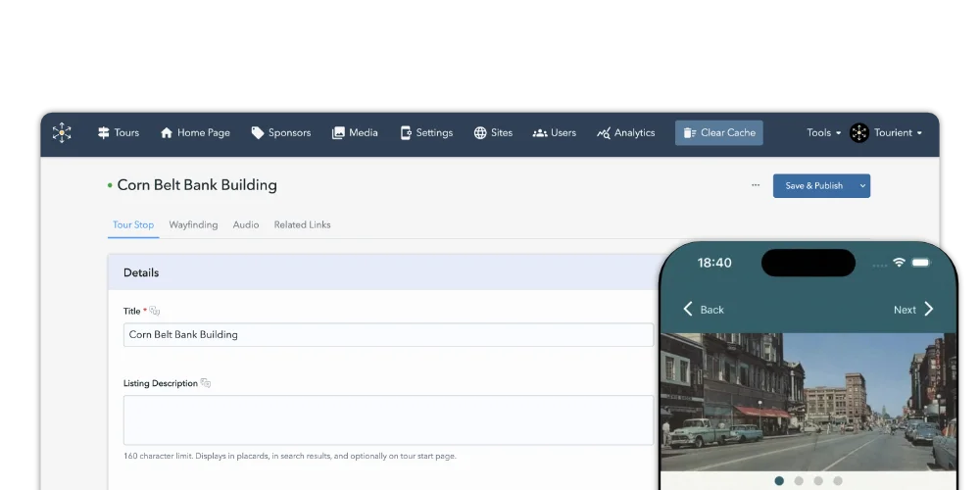
Task: Tap the battery icon in the phone status bar
Action: [x=920, y=263]
